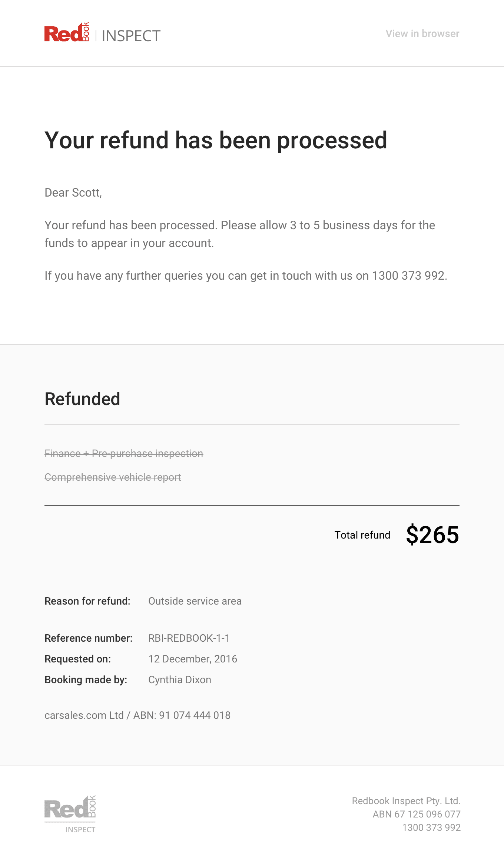Click the requested date 12 December, 2016

pos(193,659)
